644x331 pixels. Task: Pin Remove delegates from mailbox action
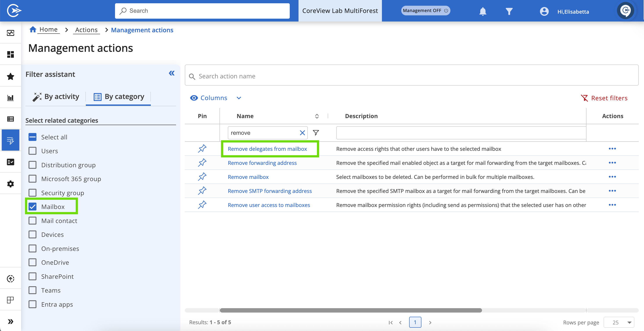202,149
